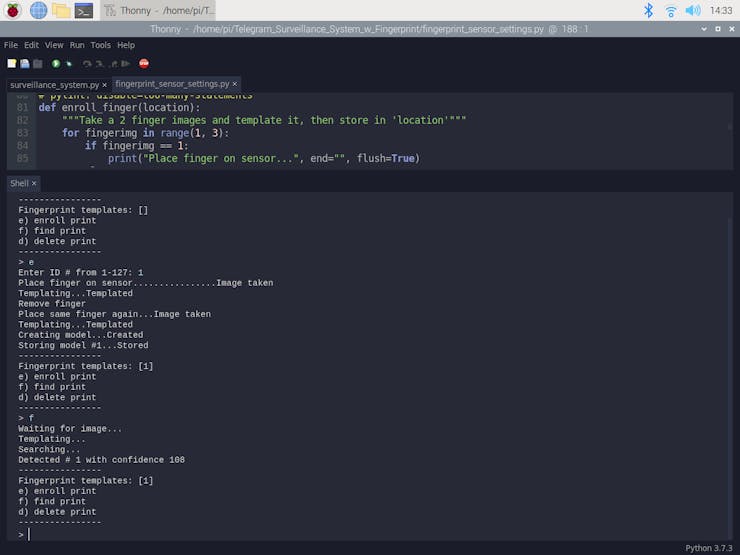Stop the running program (red STOP)
Image resolution: width=740 pixels, height=555 pixels.
point(144,63)
